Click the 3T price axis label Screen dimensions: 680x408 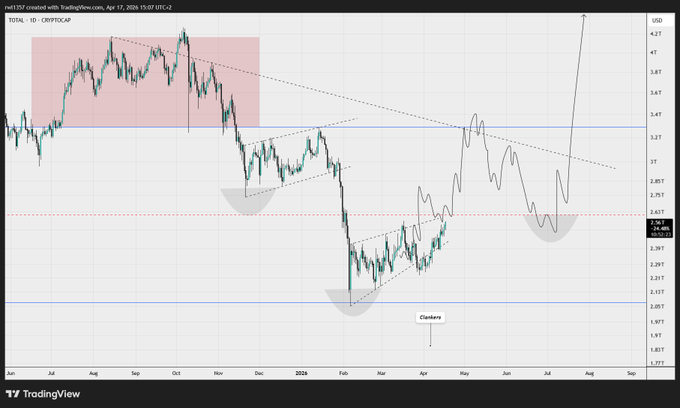tap(654, 162)
